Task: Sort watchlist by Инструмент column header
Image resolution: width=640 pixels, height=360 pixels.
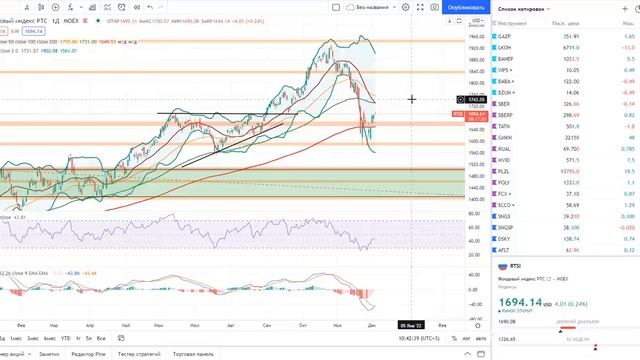Action: click(512, 24)
